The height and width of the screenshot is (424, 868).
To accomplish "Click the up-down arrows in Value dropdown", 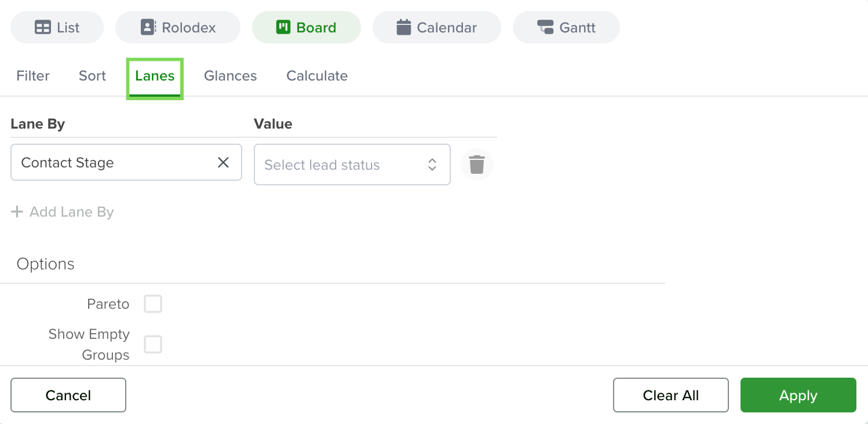I will [432, 165].
